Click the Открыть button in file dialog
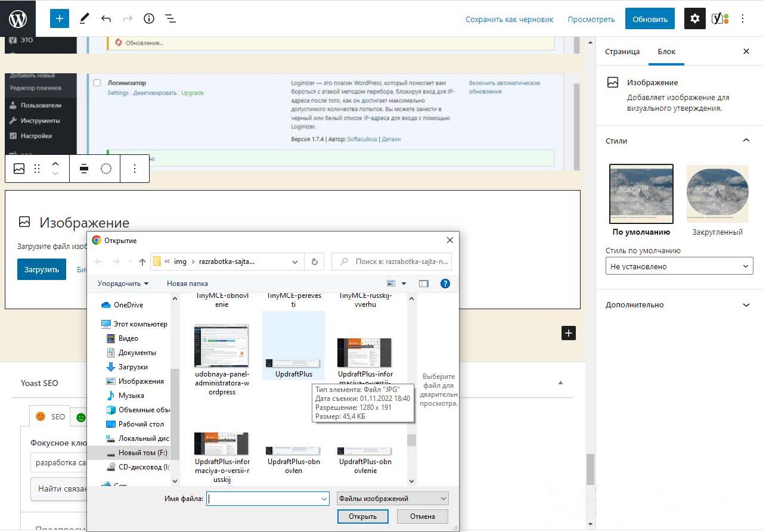763x532 pixels. click(x=362, y=517)
